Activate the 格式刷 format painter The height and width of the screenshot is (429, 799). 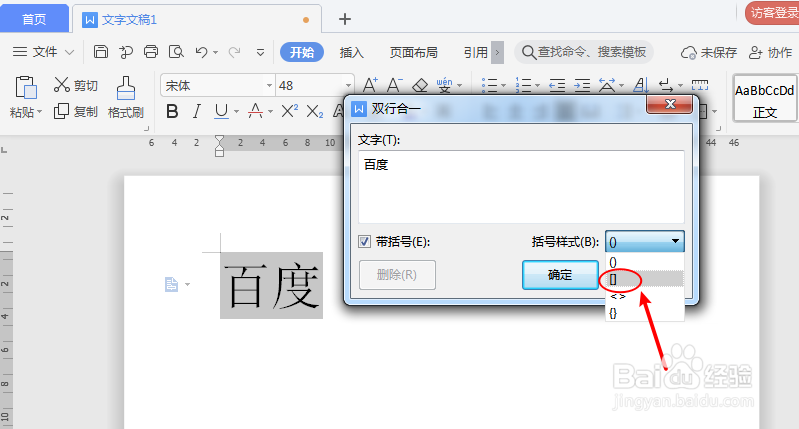126,97
